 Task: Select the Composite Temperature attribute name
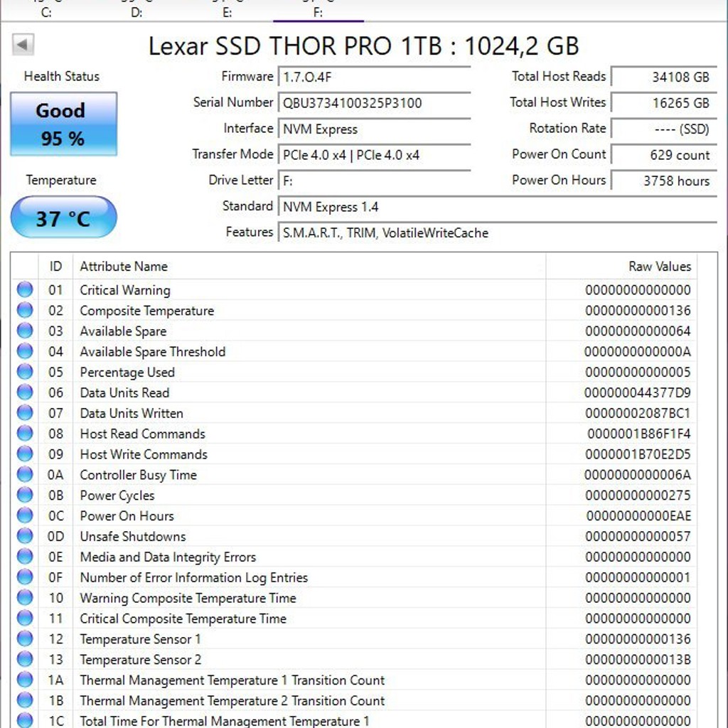pos(146,311)
